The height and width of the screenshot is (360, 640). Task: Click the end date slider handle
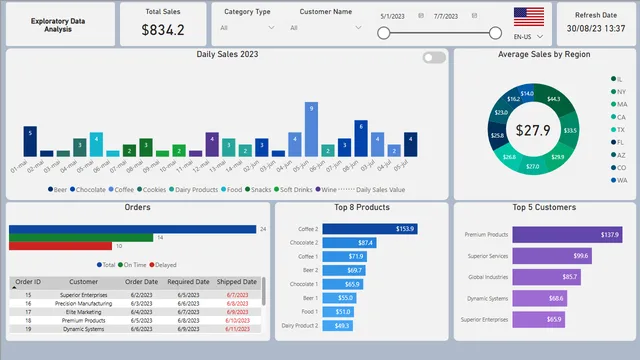[495, 33]
